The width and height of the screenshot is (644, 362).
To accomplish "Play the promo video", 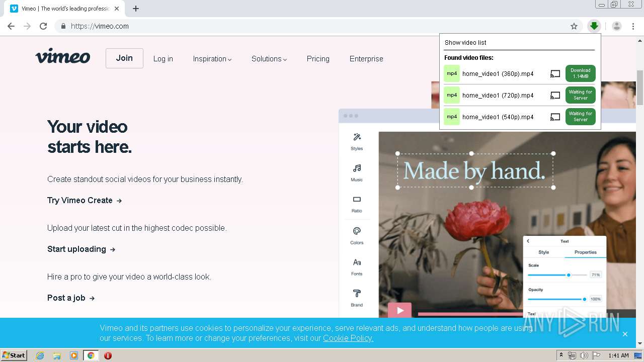I will 399,310.
